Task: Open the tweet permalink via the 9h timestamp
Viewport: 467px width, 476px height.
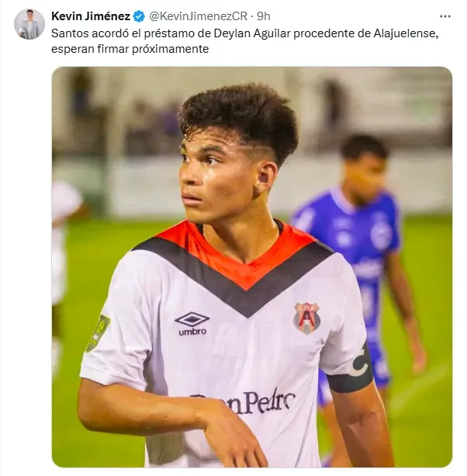Action: tap(264, 16)
